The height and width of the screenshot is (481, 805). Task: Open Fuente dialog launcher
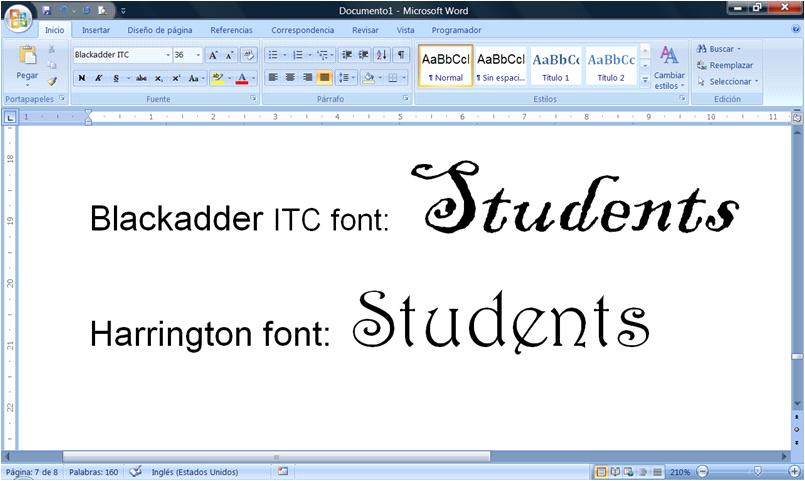tap(253, 98)
